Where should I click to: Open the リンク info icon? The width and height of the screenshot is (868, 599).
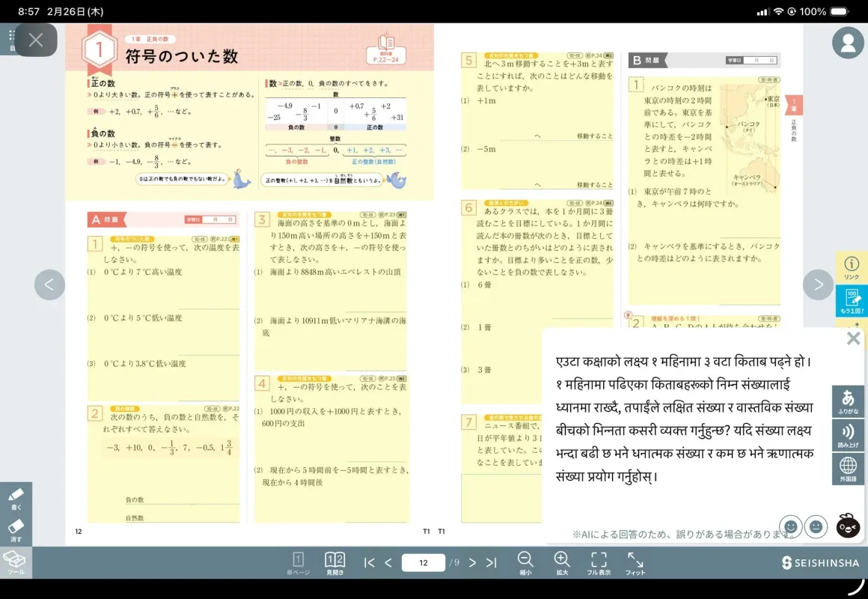pyautogui.click(x=852, y=267)
